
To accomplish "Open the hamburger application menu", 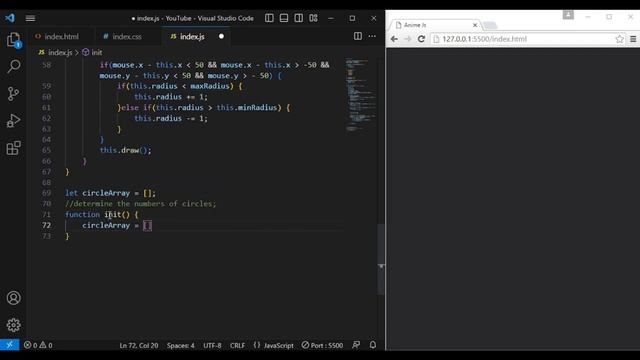I will click(30, 18).
